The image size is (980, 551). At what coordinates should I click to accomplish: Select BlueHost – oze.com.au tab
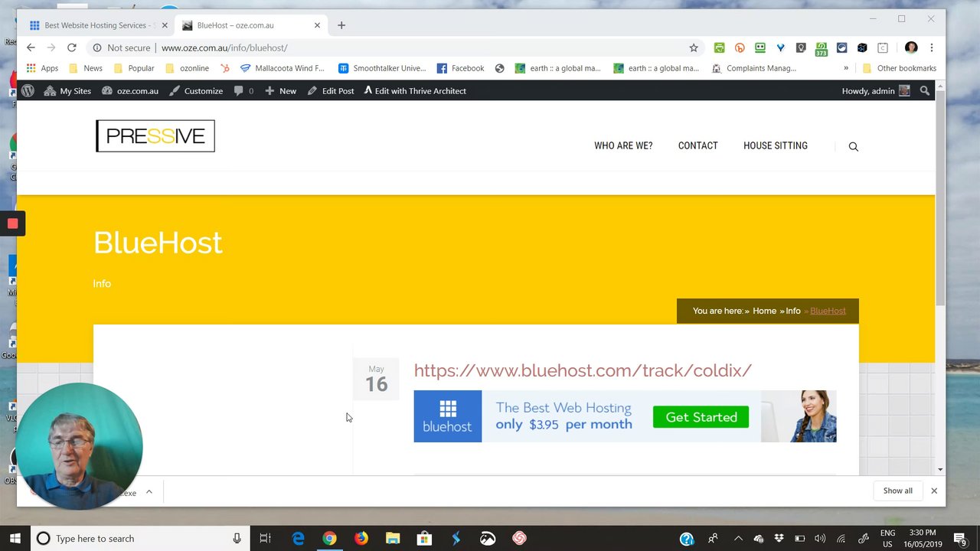pyautogui.click(x=250, y=25)
